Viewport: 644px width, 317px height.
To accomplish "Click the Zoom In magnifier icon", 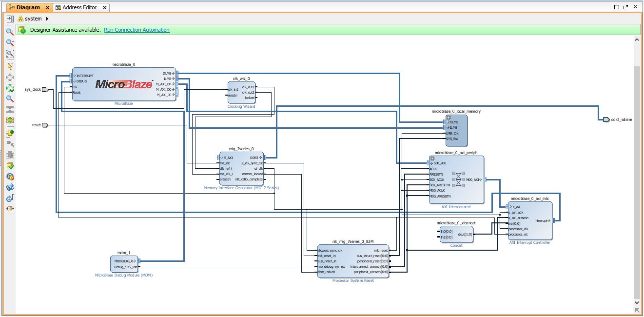I will (x=10, y=32).
